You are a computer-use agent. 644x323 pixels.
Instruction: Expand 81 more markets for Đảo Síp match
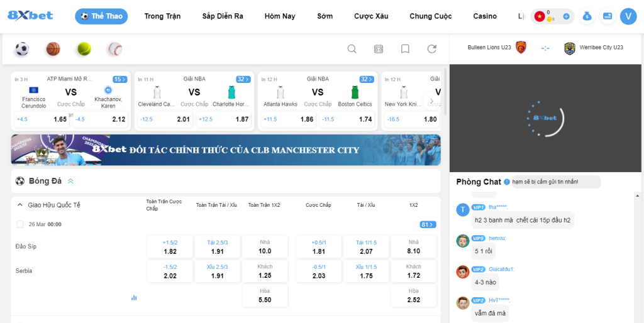pos(428,224)
